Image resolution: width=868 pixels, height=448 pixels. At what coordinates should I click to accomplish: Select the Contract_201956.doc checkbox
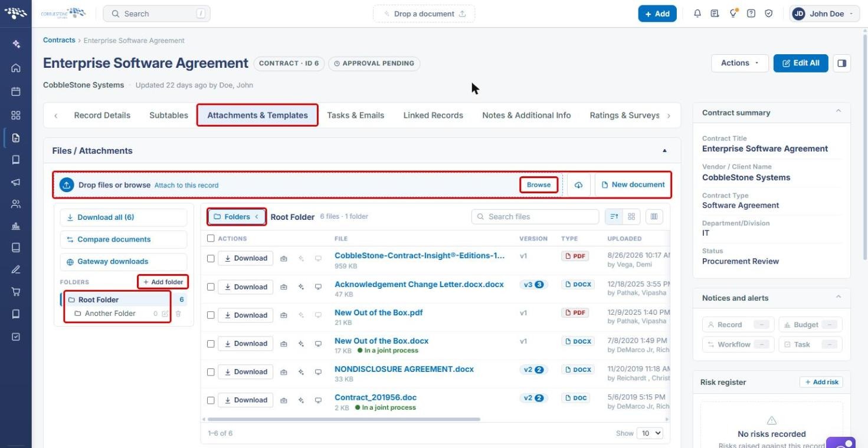[211, 400]
